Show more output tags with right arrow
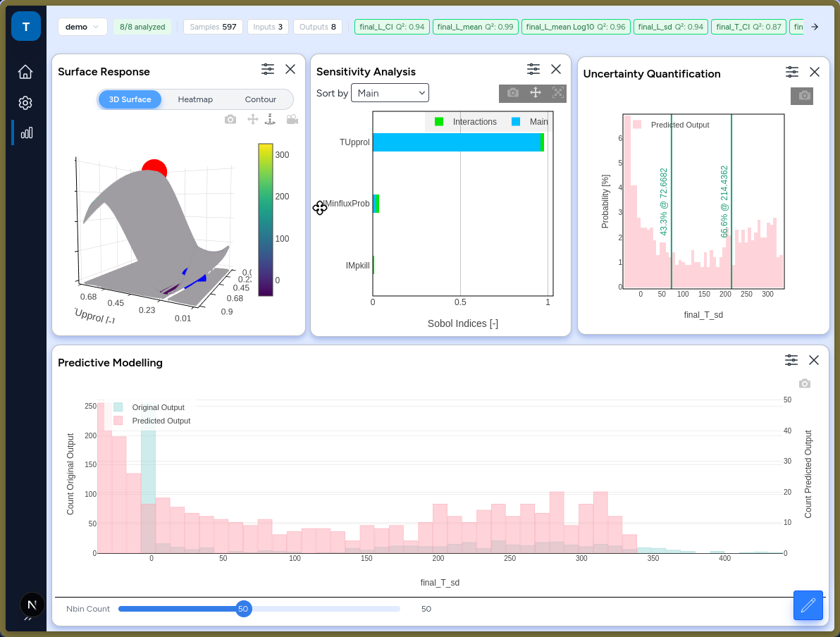Viewport: 840px width, 637px height. click(x=815, y=27)
